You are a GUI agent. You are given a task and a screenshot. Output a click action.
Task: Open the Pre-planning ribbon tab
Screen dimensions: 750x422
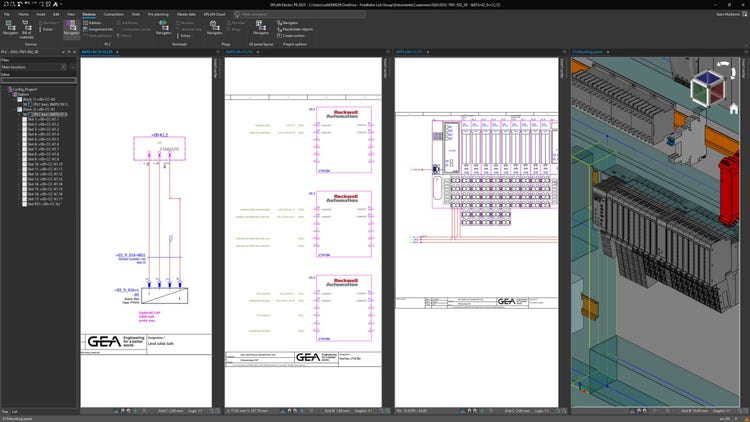click(x=158, y=15)
